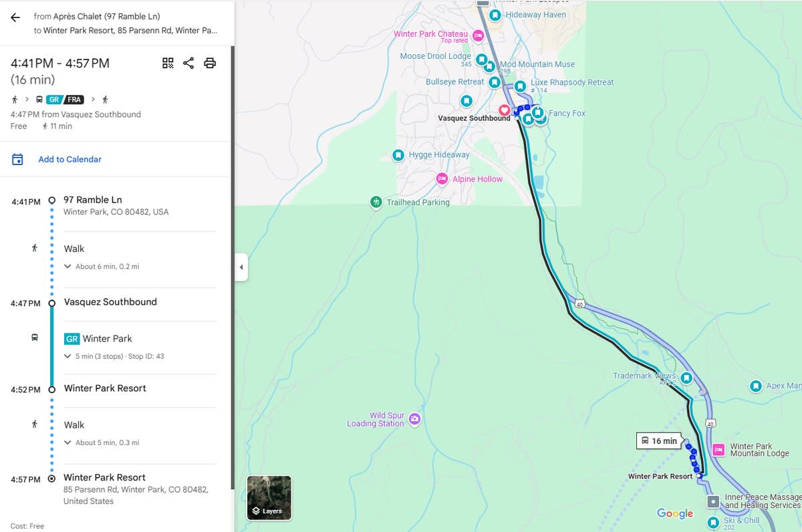Viewport: 802px width, 532px height.
Task: Click the directions panel scrollbar
Action: 232,267
